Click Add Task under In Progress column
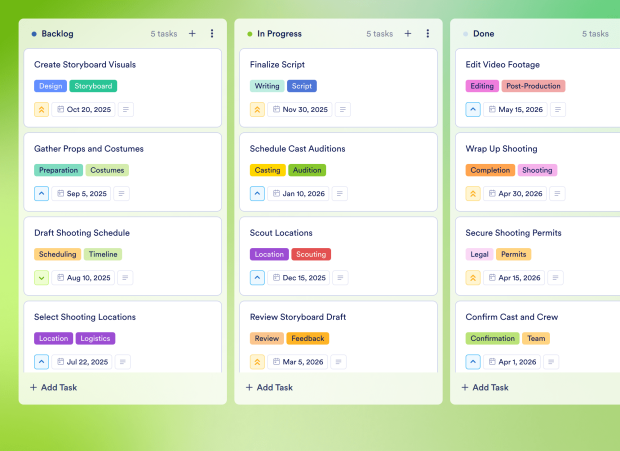The height and width of the screenshot is (451, 620). tap(269, 387)
